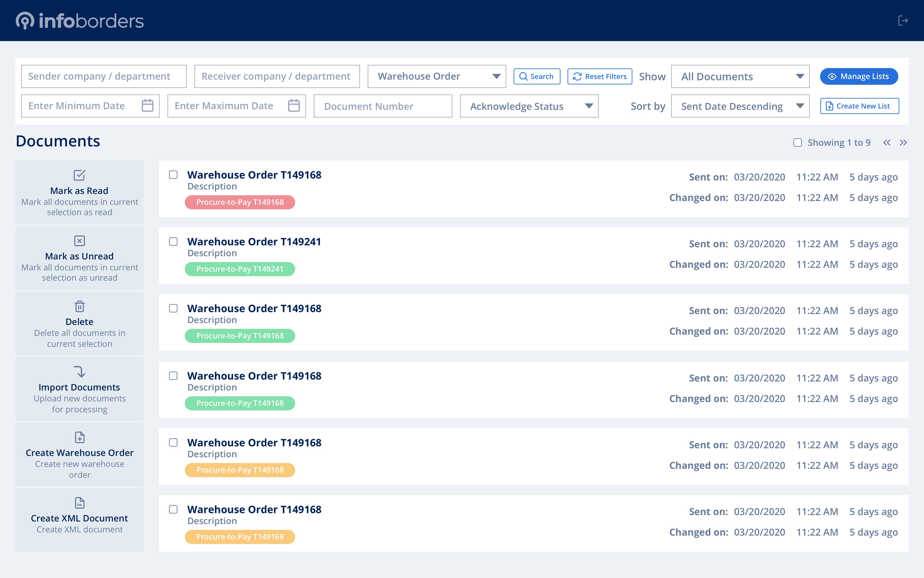Screen dimensions: 924x578
Task: Check the first Warehouse Order T149168 row
Action: pyautogui.click(x=173, y=175)
